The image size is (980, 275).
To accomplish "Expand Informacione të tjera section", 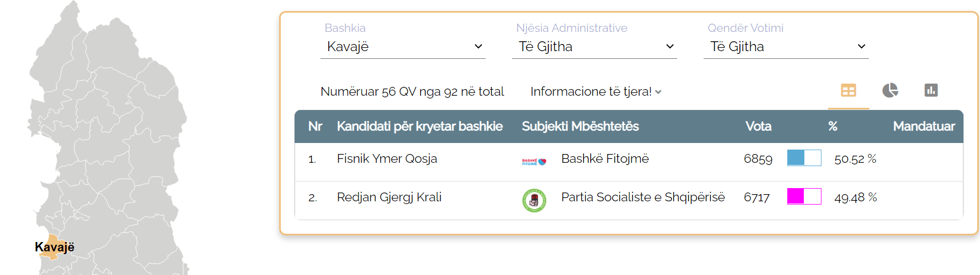I will [x=596, y=92].
